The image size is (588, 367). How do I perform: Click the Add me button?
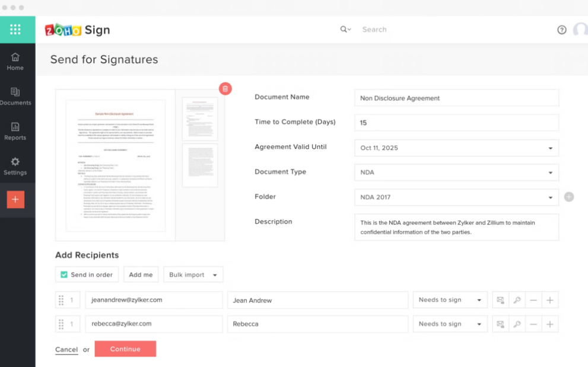click(141, 275)
